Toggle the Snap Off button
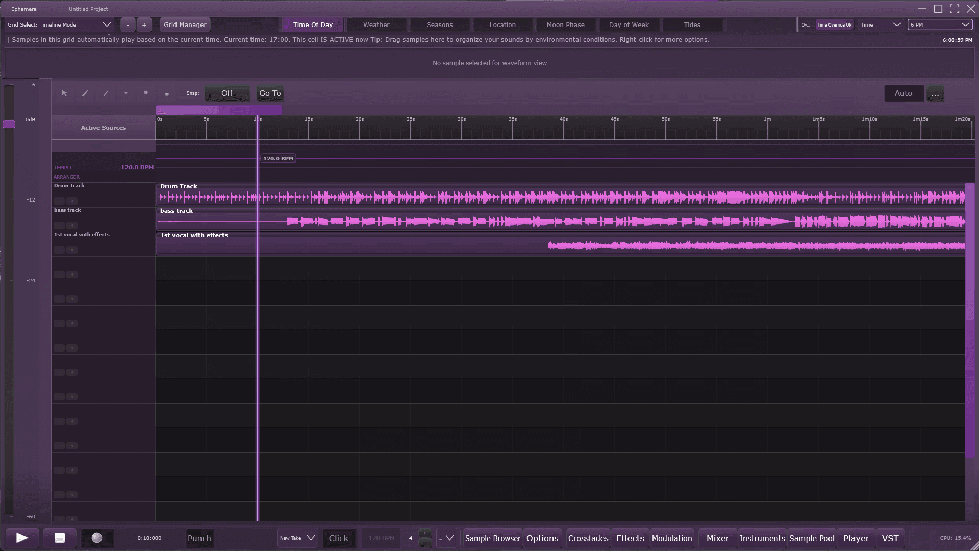Screen dimensions: 980x551 tap(227, 93)
